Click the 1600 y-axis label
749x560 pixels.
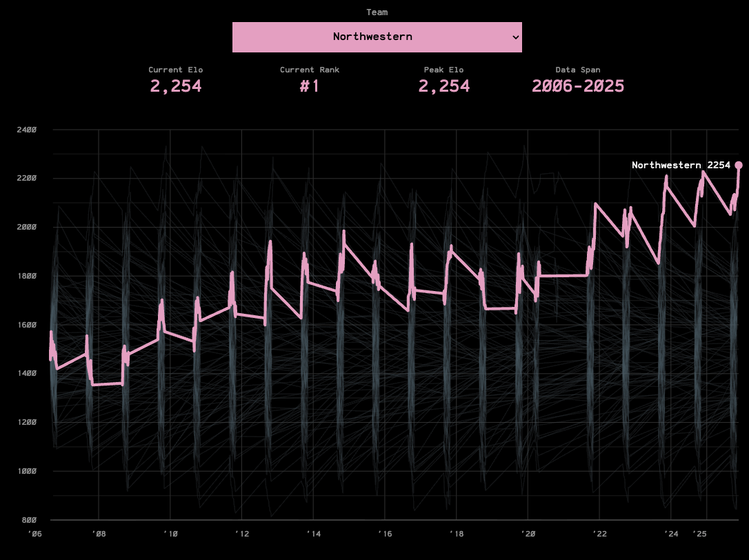[x=27, y=325]
